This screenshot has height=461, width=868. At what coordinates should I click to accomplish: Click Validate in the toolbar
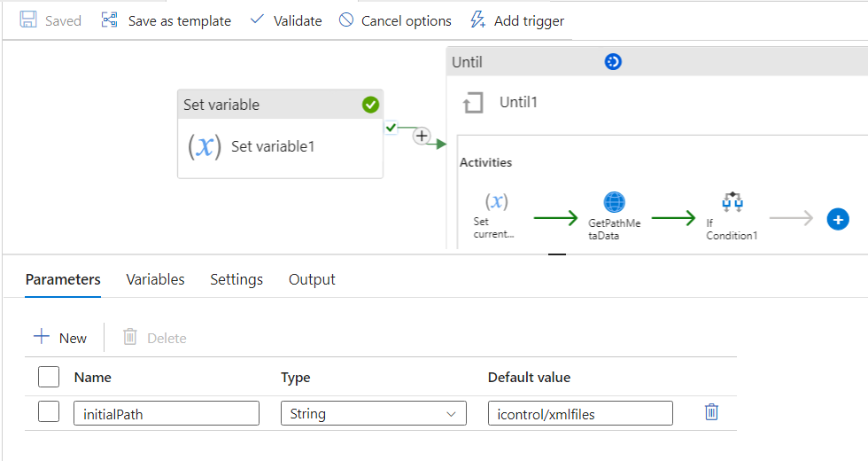(286, 20)
